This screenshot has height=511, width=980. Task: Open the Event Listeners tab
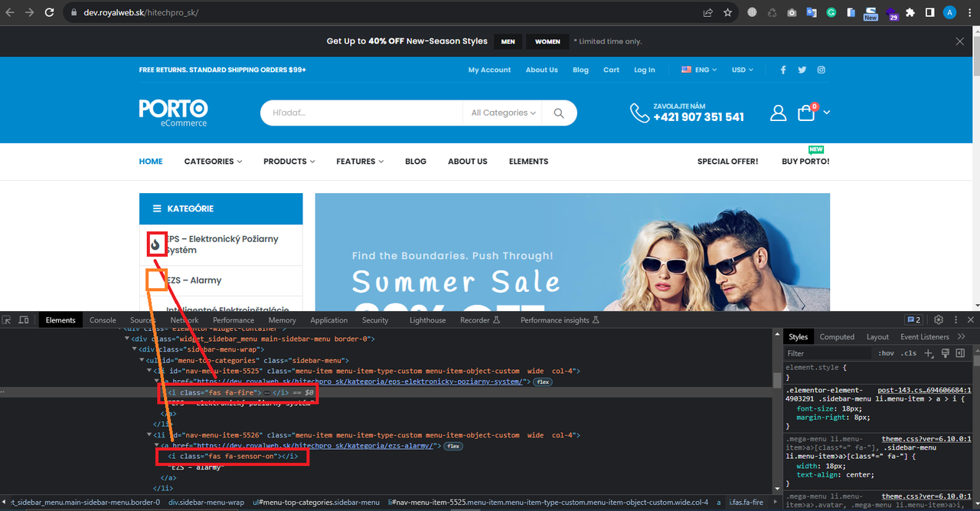click(x=924, y=336)
